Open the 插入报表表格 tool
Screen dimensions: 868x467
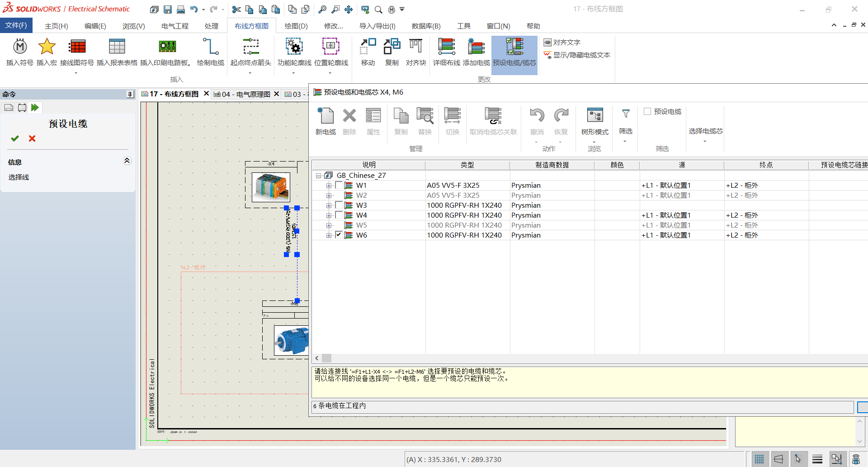[x=117, y=52]
